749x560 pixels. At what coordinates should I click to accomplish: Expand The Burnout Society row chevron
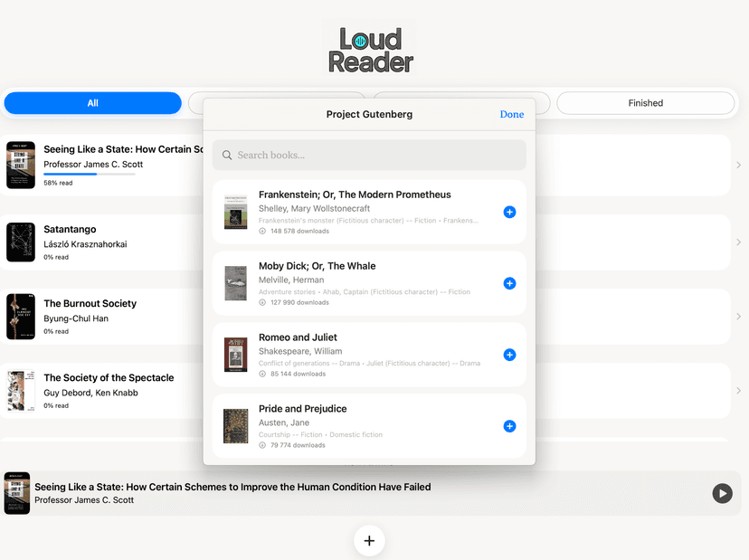tap(739, 316)
